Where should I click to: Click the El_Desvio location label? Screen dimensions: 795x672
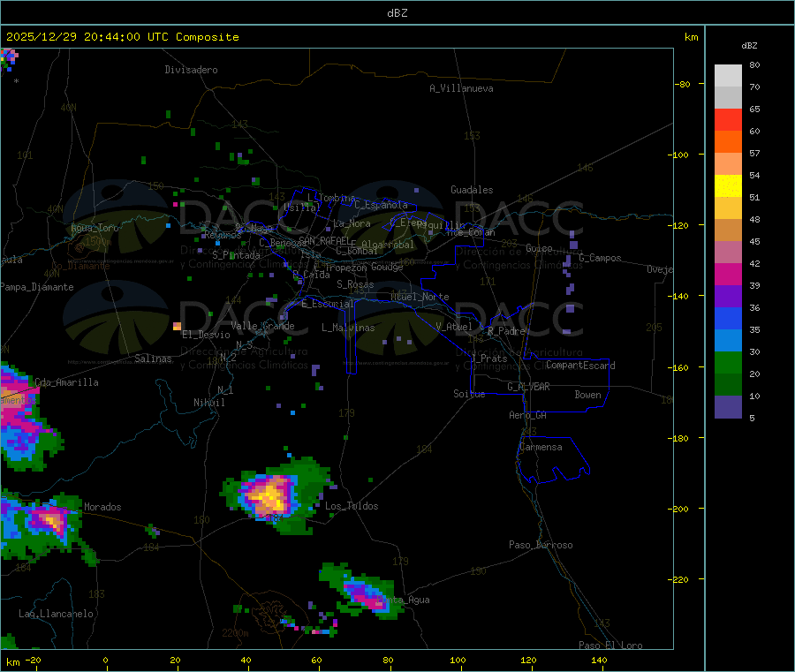[206, 335]
